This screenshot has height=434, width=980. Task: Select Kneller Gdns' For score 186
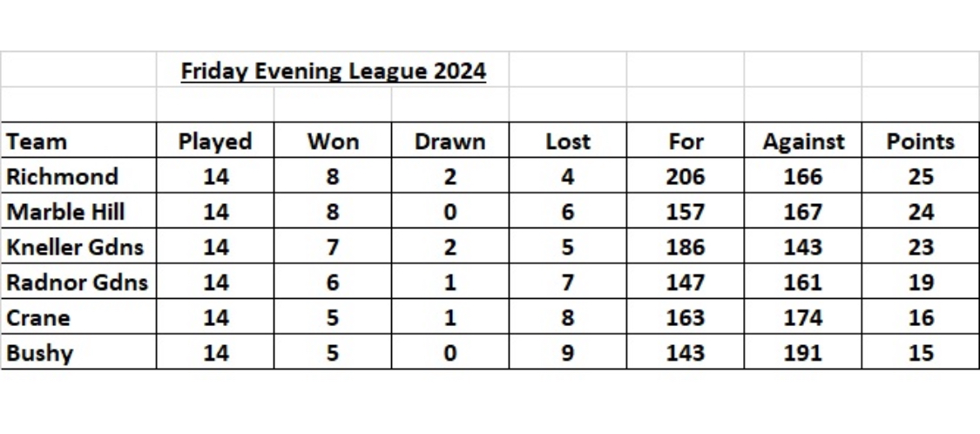coord(686,248)
